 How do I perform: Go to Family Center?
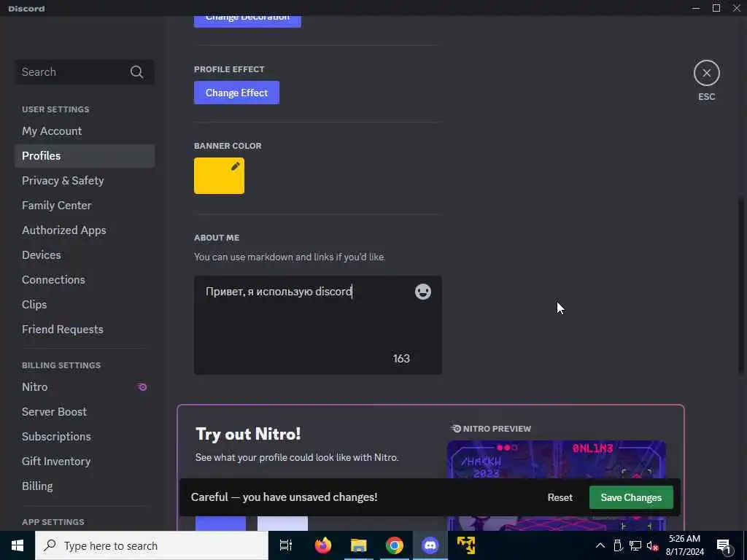click(85, 205)
